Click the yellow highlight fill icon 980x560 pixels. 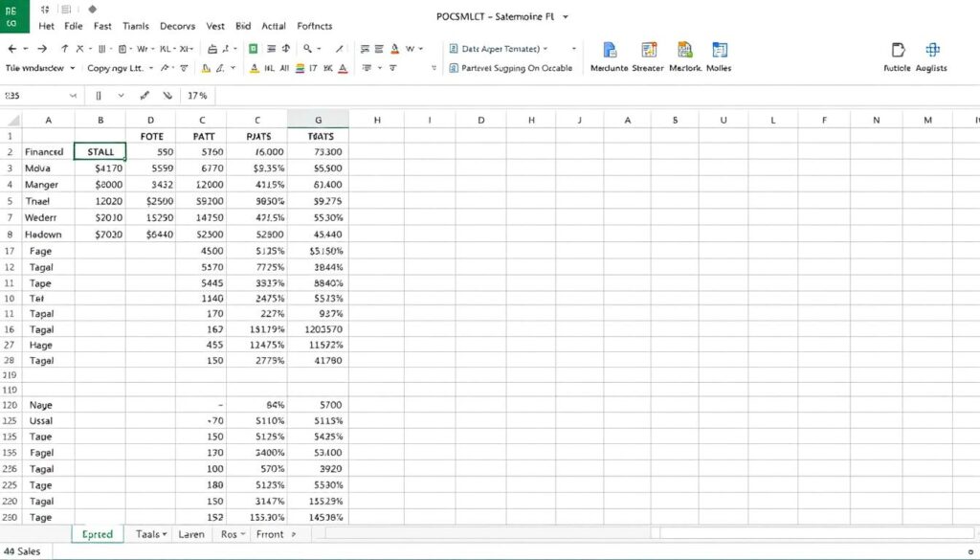point(207,68)
